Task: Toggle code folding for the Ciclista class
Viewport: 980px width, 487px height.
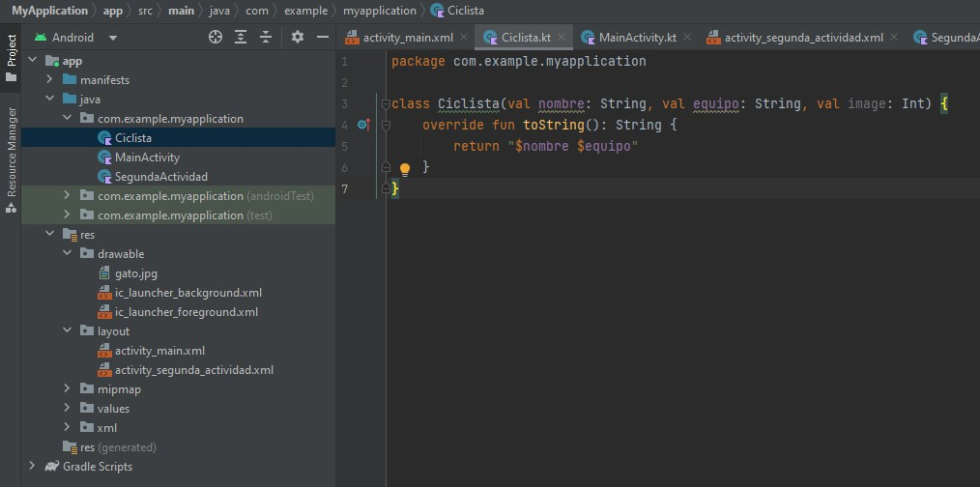Action: coord(386,103)
